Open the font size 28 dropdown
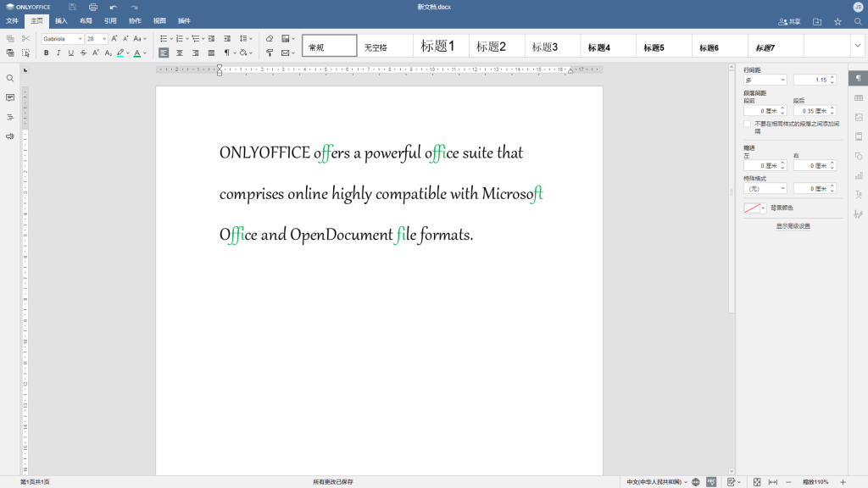This screenshot has width=868, height=488. [x=104, y=39]
